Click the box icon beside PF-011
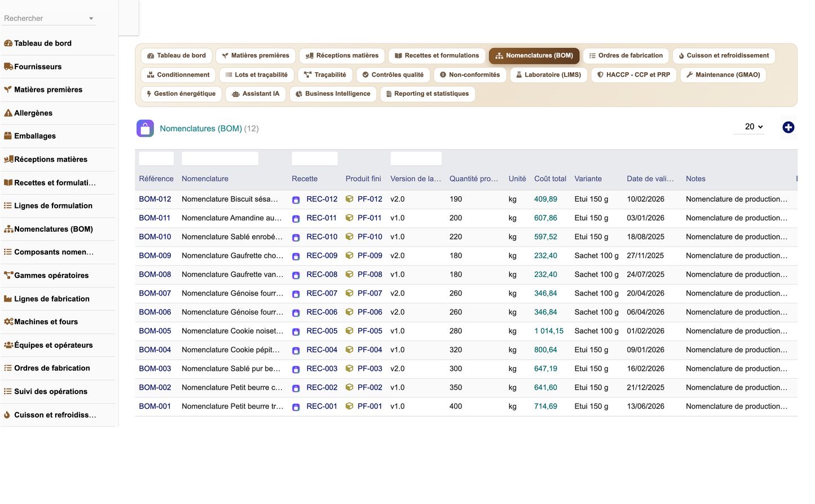 (350, 218)
